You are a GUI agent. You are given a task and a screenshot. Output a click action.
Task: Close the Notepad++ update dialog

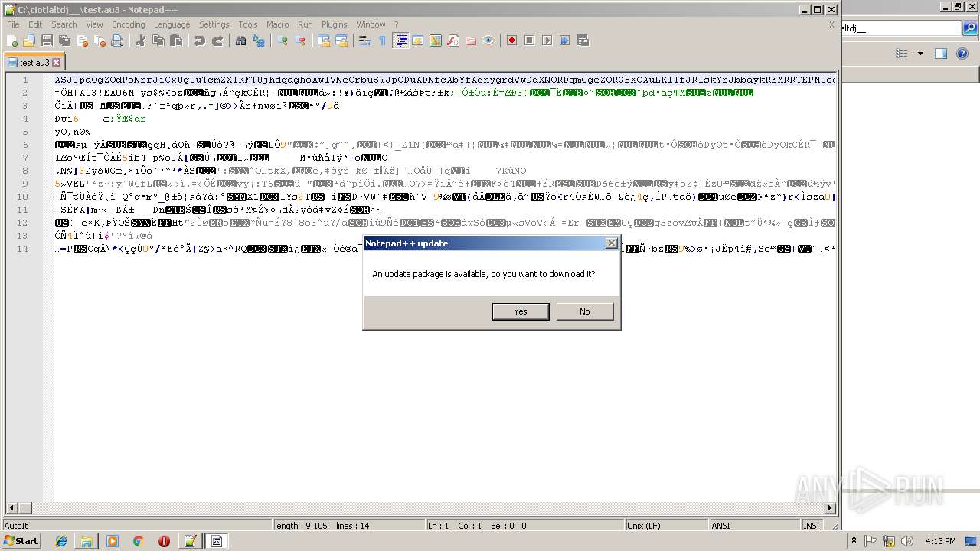click(611, 243)
